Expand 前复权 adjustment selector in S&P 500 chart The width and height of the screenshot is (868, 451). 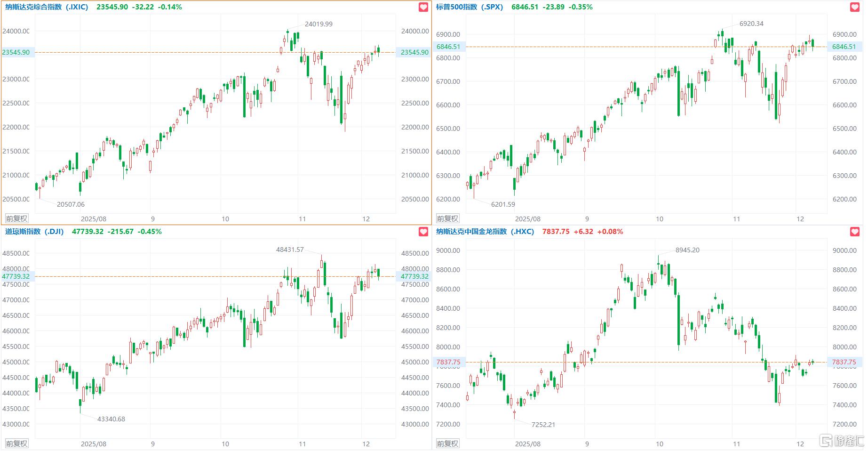(447, 218)
